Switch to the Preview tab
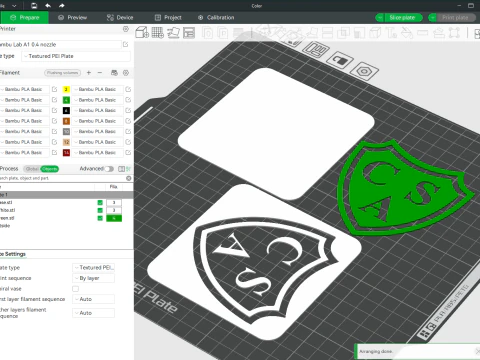Image resolution: width=480 pixels, height=360 pixels. [72, 18]
